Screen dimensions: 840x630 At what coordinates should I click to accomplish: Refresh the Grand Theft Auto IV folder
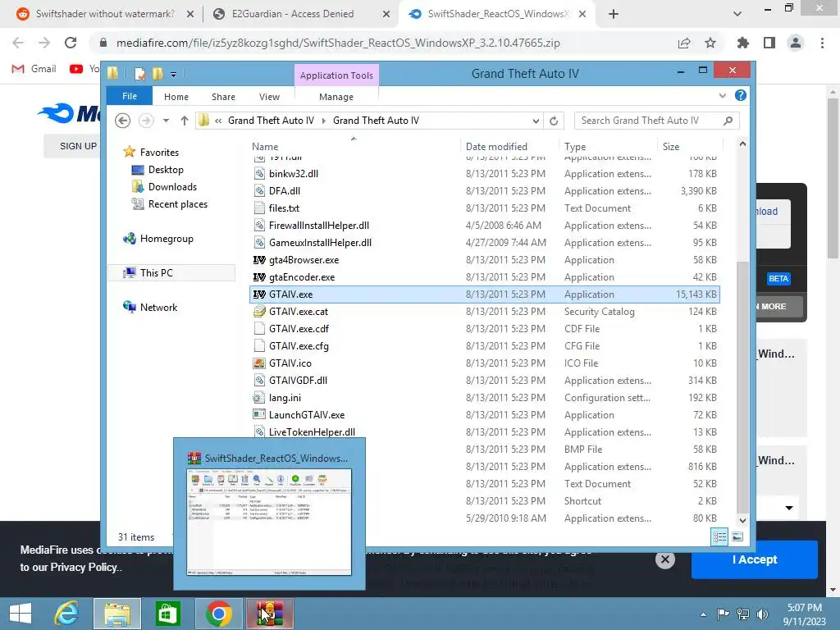coord(554,121)
